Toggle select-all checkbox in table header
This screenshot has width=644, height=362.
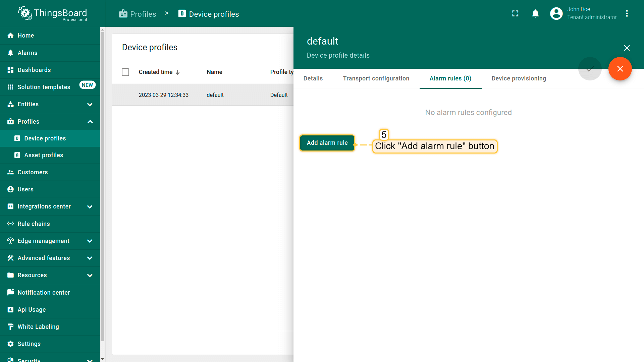pos(125,72)
